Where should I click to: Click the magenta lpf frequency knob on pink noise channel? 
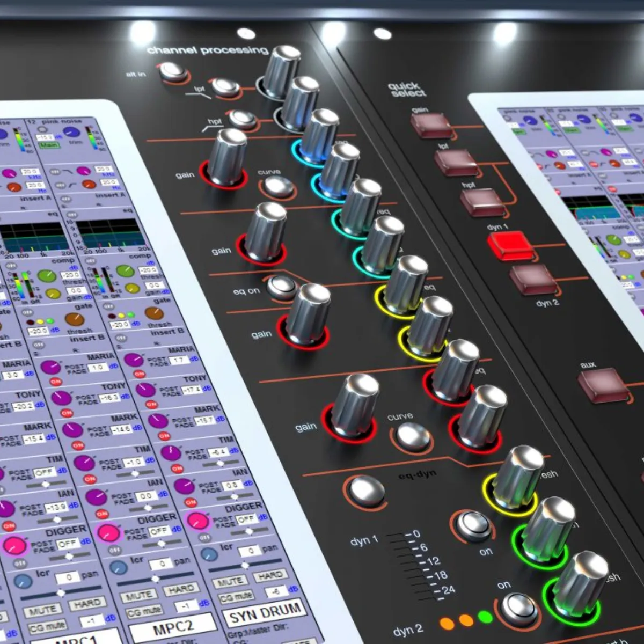pyautogui.click(x=83, y=171)
